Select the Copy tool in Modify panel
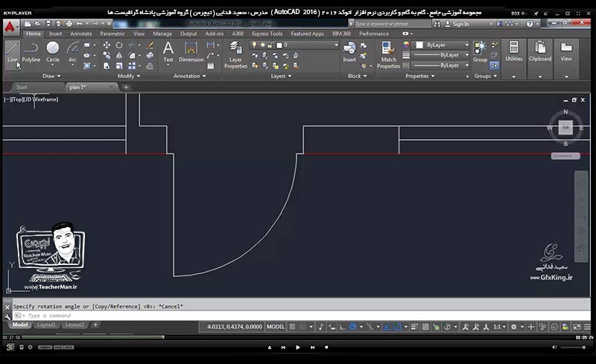 (x=107, y=56)
